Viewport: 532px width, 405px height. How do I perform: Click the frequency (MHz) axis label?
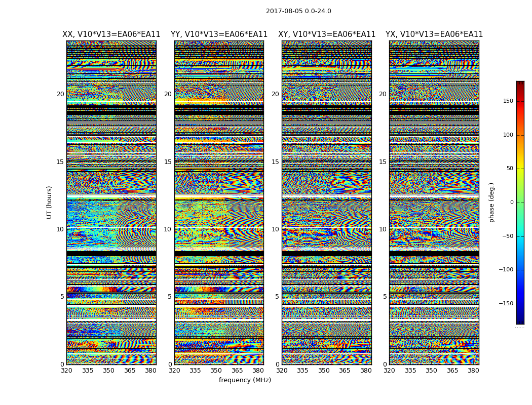[245, 380]
